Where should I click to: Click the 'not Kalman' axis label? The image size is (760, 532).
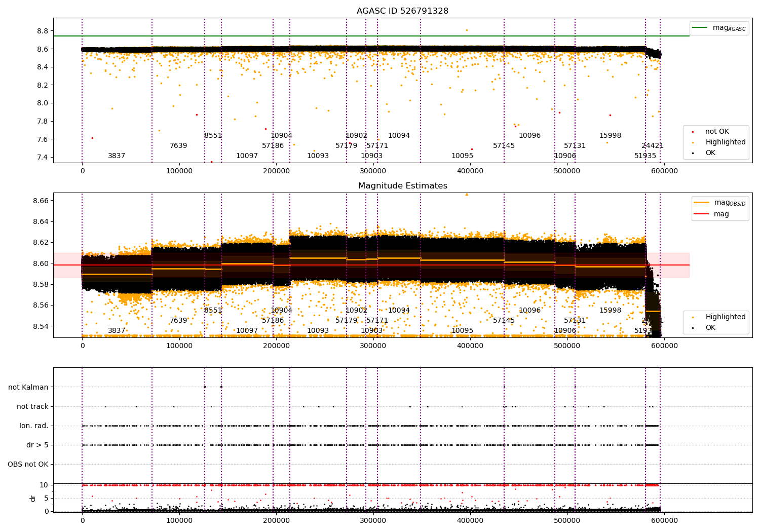(28, 387)
